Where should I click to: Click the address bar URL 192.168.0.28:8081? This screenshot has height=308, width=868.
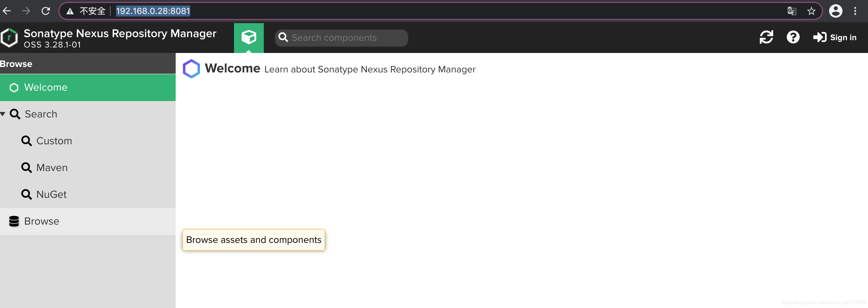[153, 11]
